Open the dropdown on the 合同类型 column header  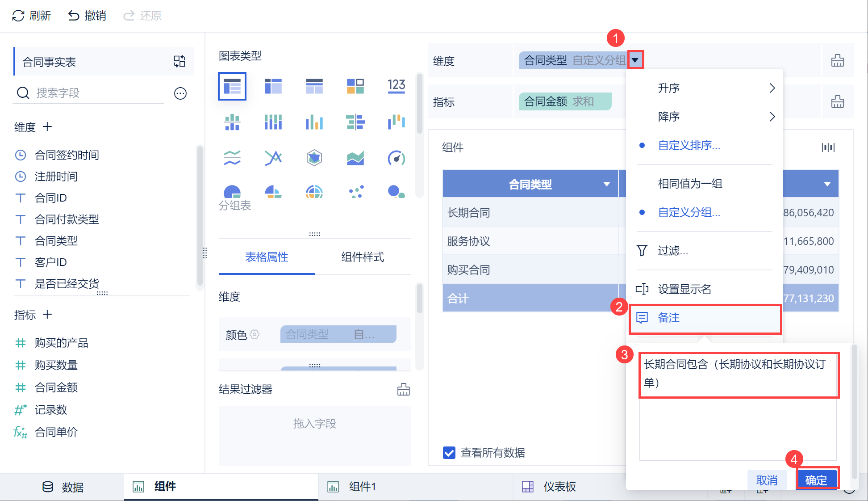(x=606, y=184)
